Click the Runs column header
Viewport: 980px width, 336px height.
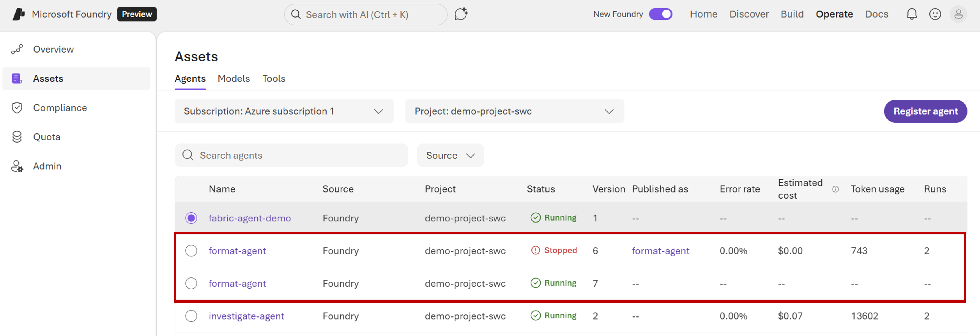[935, 189]
